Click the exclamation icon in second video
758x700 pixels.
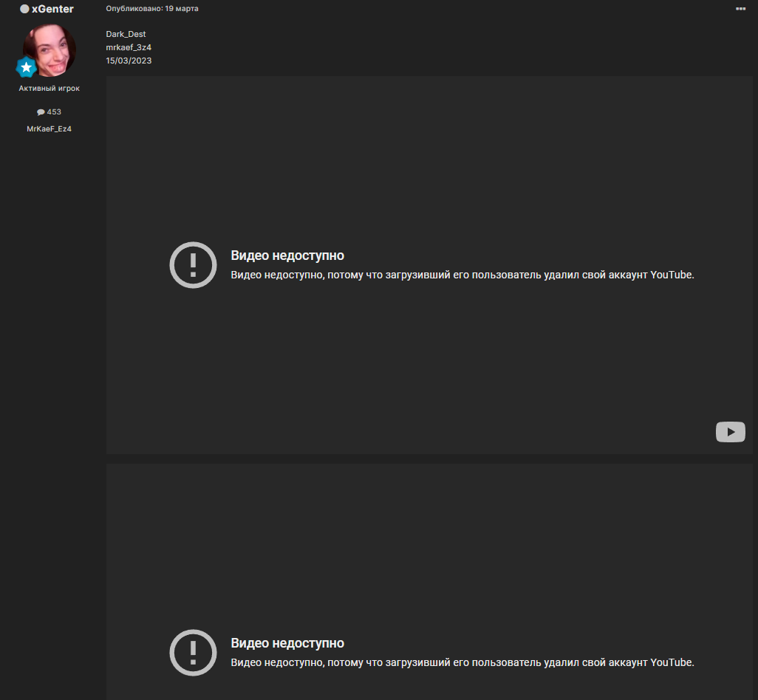click(x=193, y=653)
